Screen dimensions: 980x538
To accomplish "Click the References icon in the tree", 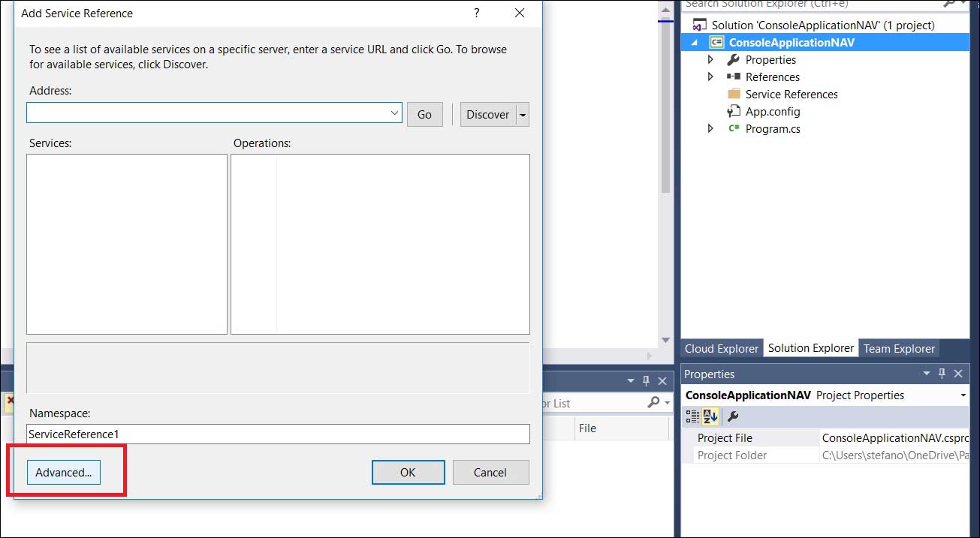I will click(x=734, y=77).
